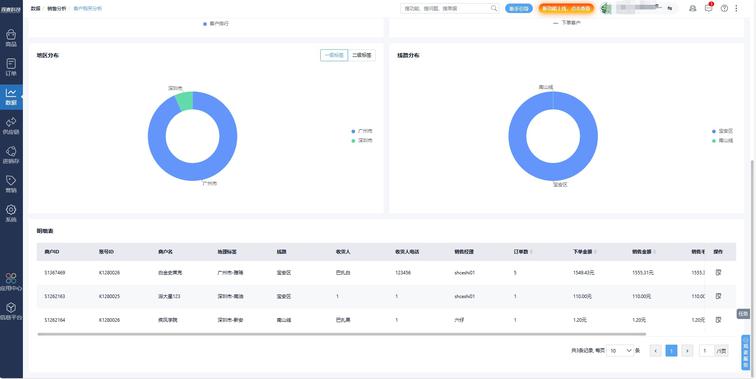This screenshot has width=756, height=379.
Task: Click the help question mark icon
Action: 724,8
